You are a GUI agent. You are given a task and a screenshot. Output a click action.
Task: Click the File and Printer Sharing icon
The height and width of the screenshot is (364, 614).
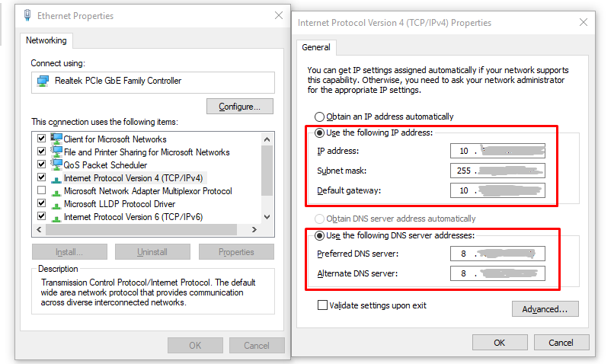[56, 152]
